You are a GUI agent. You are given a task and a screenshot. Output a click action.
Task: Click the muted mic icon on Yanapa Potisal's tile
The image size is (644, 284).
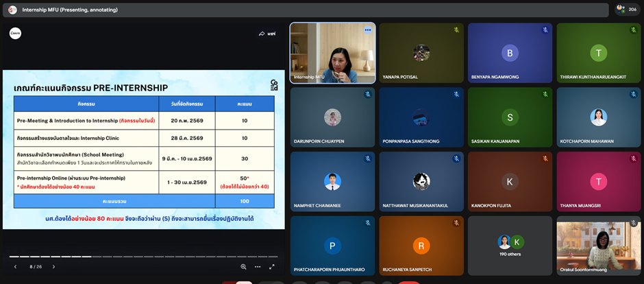456,30
